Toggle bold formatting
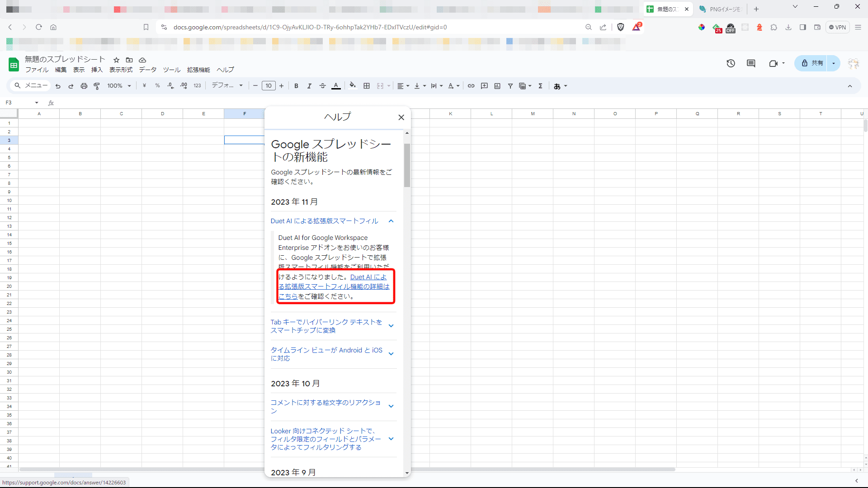 pos(296,86)
